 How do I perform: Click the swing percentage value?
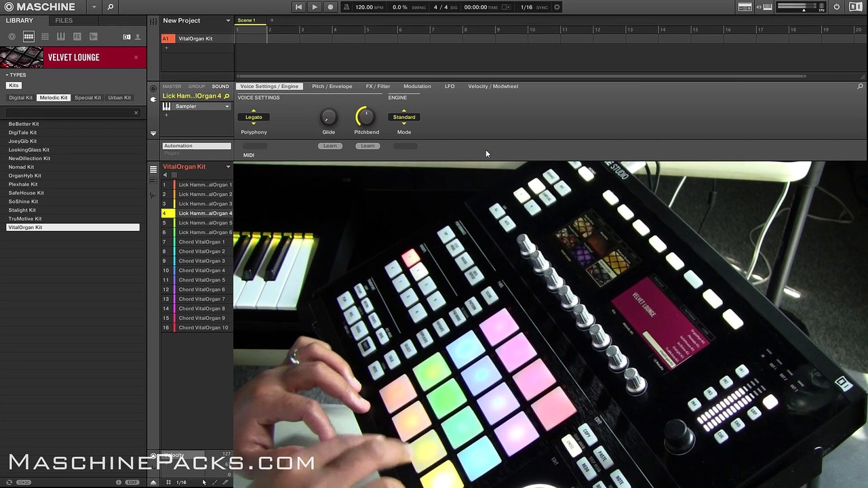[x=400, y=7]
